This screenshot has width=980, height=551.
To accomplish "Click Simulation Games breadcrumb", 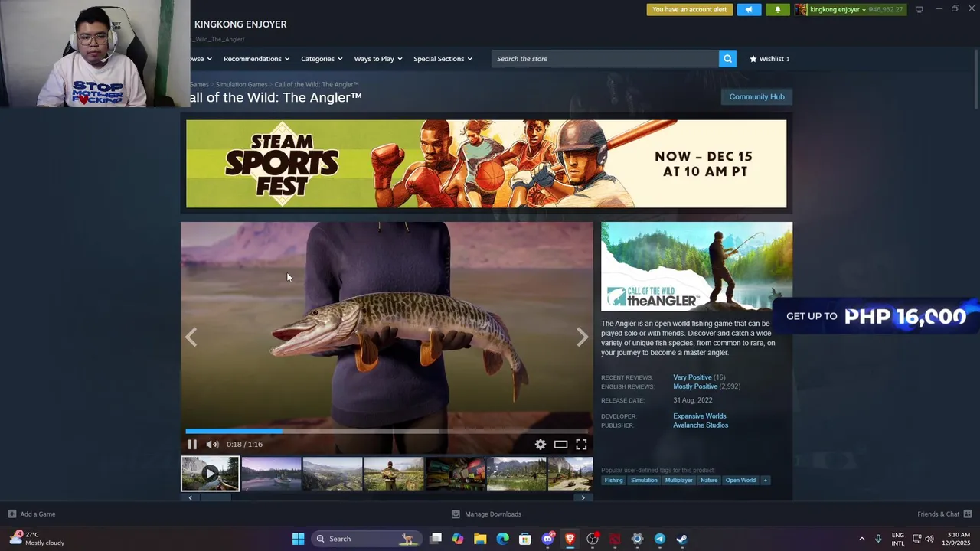I will click(x=241, y=84).
